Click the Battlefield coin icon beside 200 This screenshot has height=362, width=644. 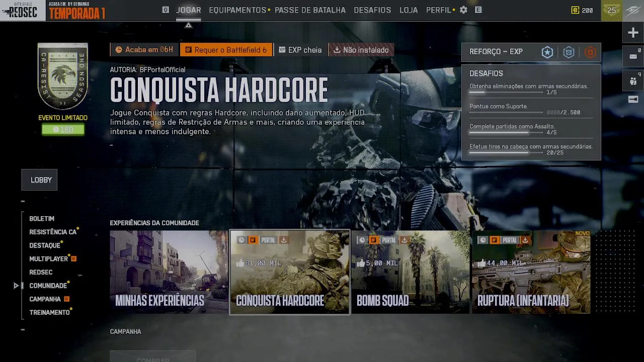(575, 10)
